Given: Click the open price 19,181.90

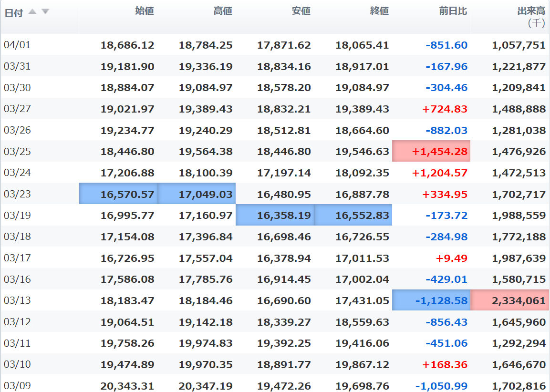Looking at the screenshot, I should [127, 67].
